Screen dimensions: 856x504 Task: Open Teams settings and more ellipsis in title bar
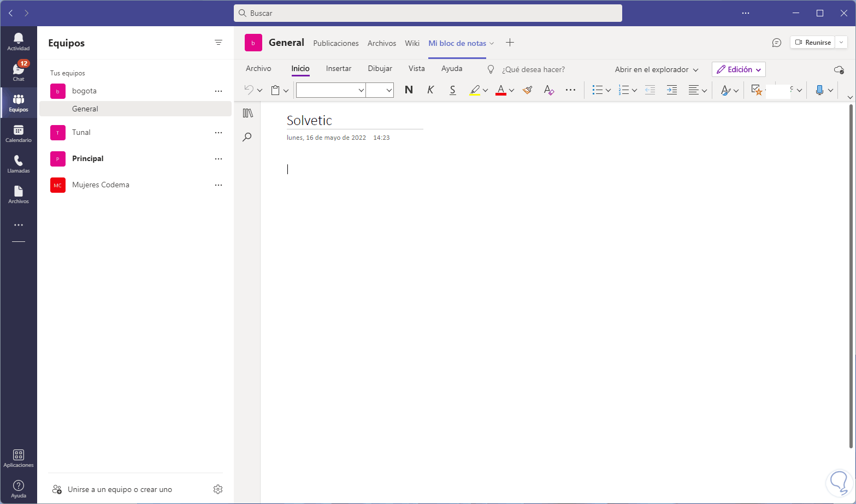click(746, 13)
